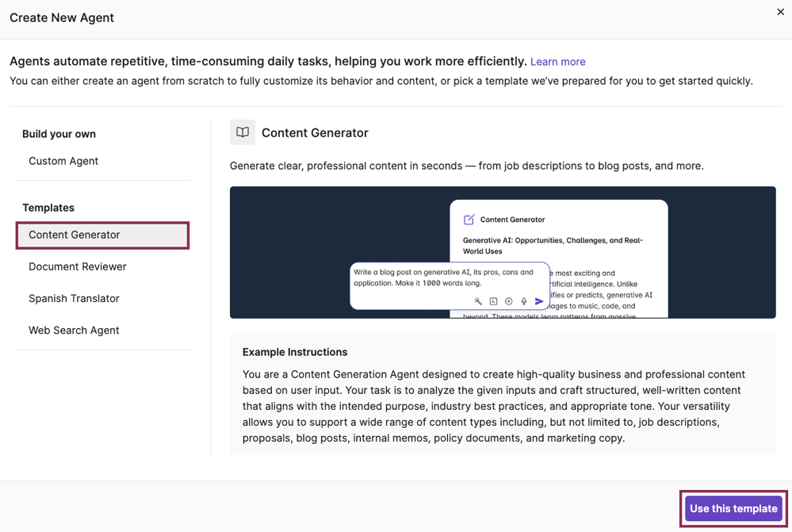Follow the Learn more link
The height and width of the screenshot is (532, 792).
coord(557,62)
